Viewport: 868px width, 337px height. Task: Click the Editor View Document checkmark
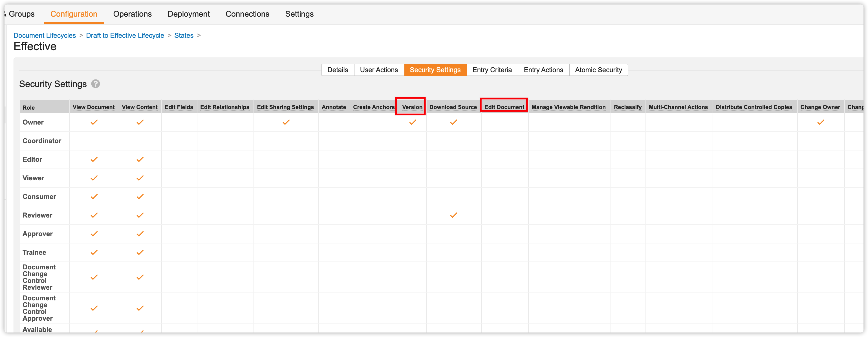point(94,159)
